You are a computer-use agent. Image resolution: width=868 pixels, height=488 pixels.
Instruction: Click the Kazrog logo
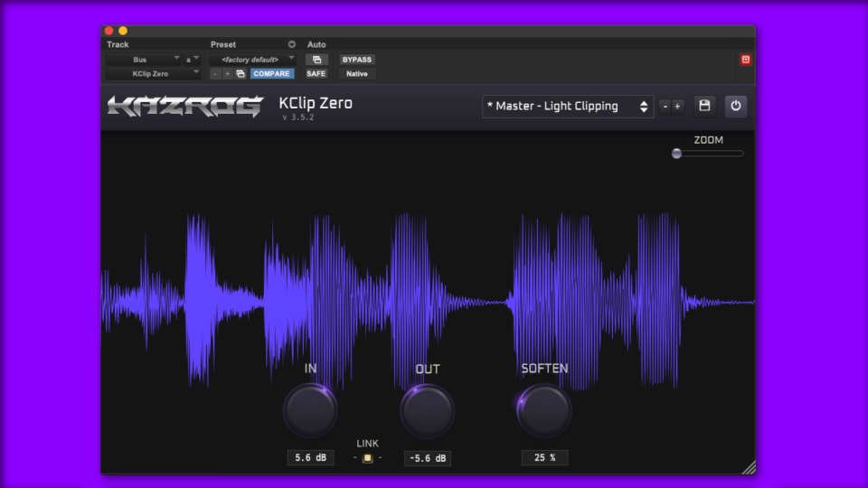(x=184, y=107)
